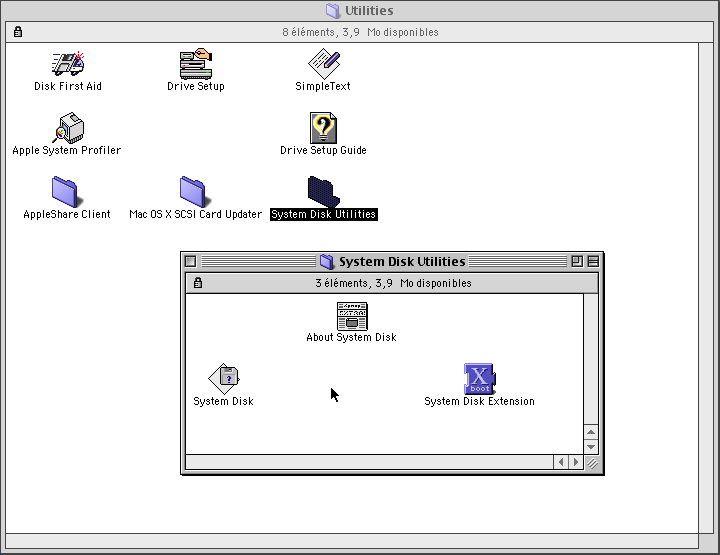
Task: Click the Apple System Profiler icon
Action: pos(68,128)
